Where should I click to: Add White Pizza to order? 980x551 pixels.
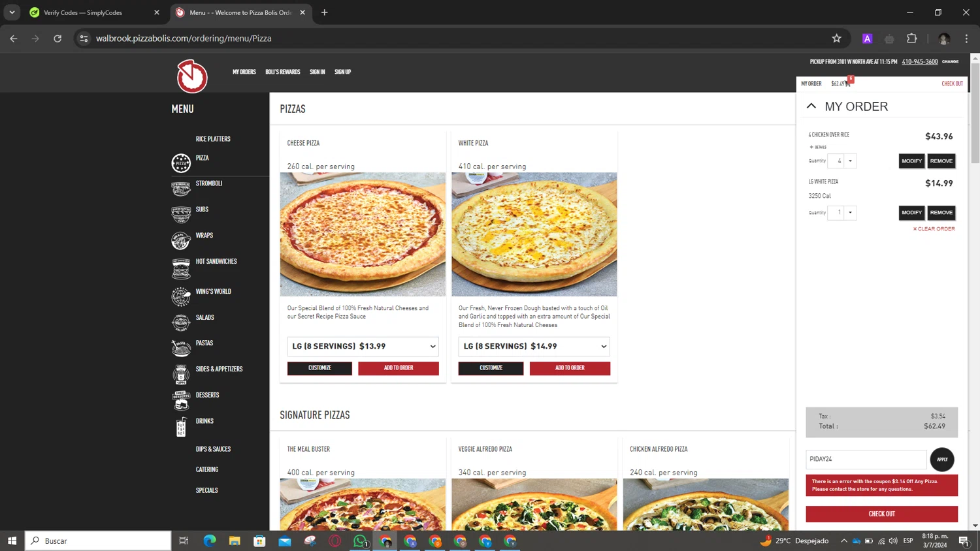[x=570, y=368]
